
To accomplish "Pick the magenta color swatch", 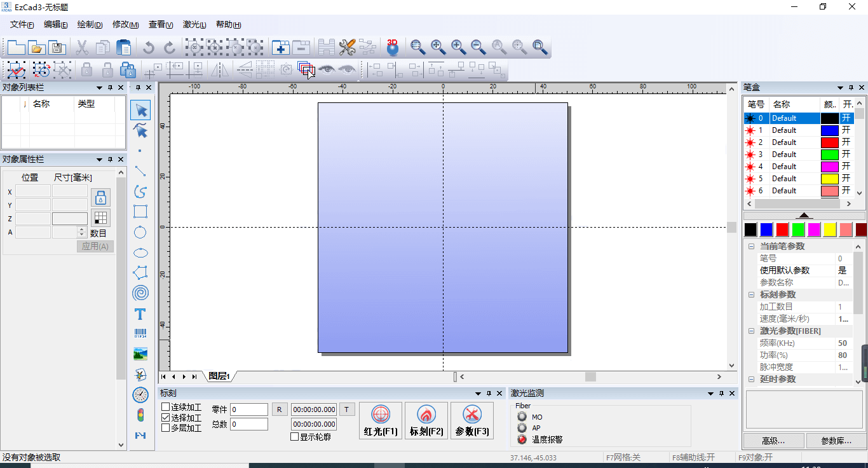I will click(x=813, y=229).
